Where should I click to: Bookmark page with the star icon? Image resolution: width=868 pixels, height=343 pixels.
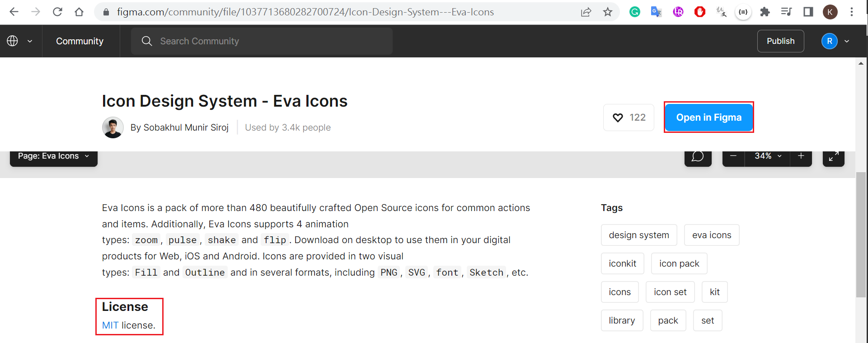(x=608, y=12)
